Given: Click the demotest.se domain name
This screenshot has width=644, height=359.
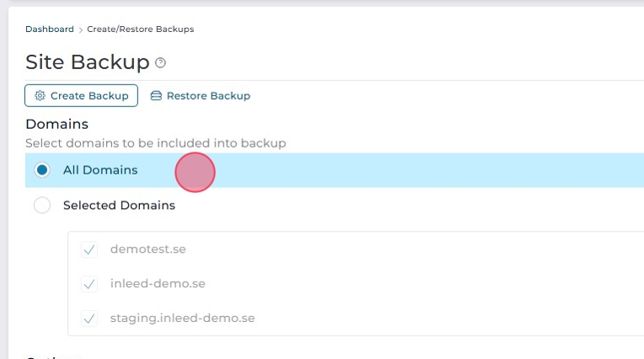Looking at the screenshot, I should [x=148, y=249].
